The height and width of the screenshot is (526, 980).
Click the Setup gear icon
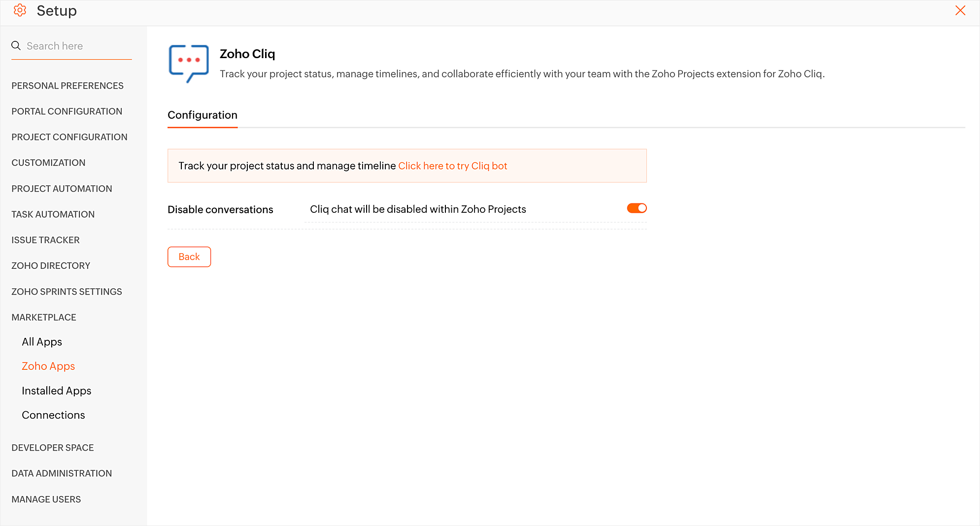[x=20, y=10]
